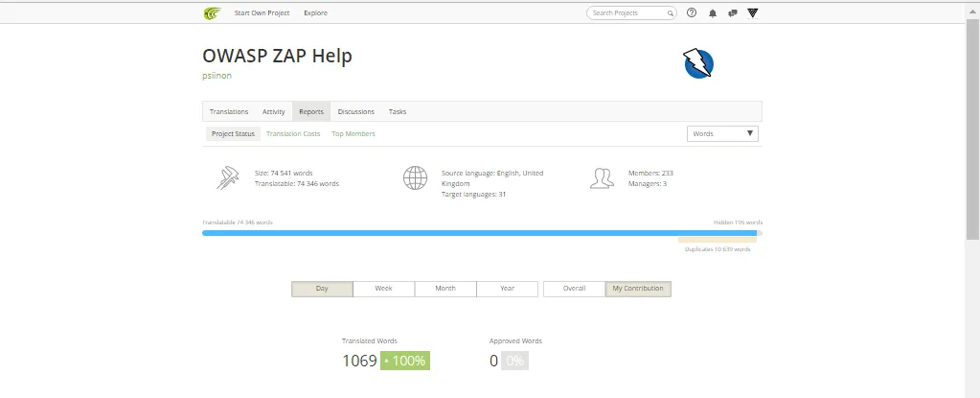Click the page vertical scrollbar
Viewport: 980px width, 398px height.
click(x=972, y=131)
